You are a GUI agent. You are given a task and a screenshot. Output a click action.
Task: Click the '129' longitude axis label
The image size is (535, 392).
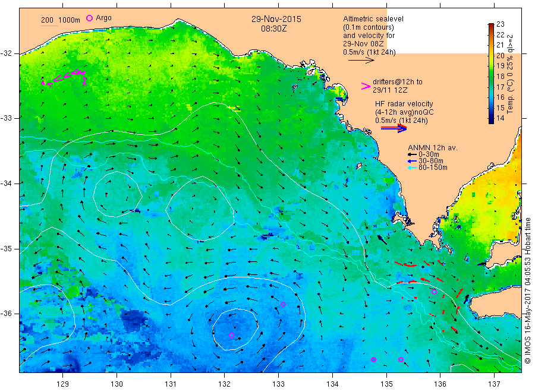63,384
